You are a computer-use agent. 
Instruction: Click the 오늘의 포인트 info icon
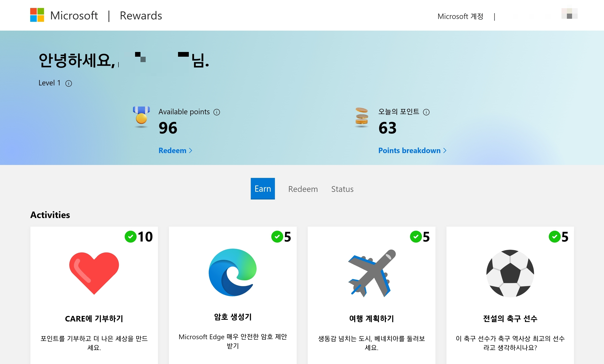(x=426, y=112)
